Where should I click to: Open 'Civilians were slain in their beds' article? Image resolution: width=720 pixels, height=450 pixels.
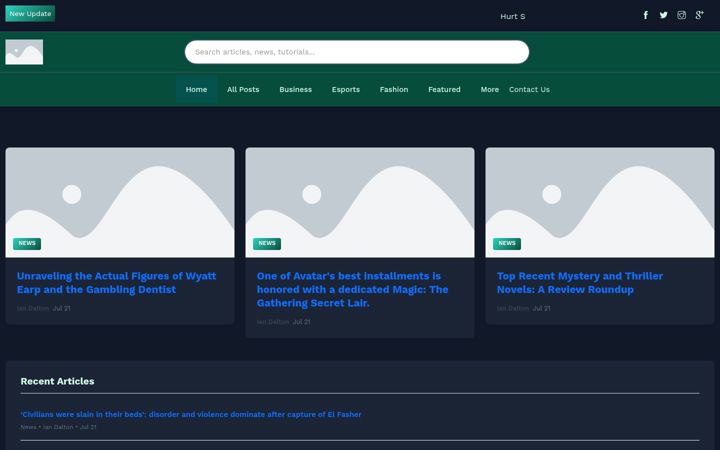[x=191, y=414]
